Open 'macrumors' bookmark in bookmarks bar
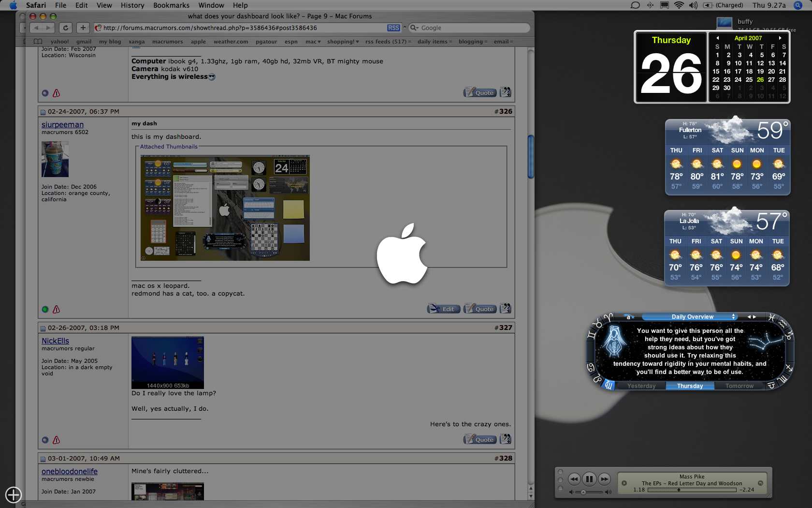 click(x=167, y=42)
